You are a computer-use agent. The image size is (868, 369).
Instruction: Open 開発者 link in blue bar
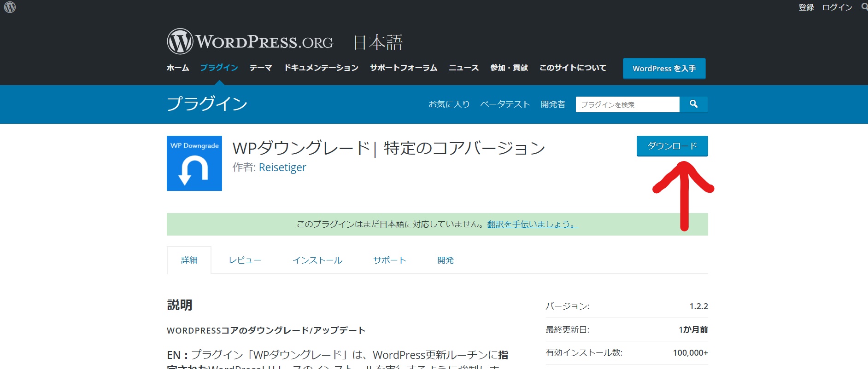[553, 104]
